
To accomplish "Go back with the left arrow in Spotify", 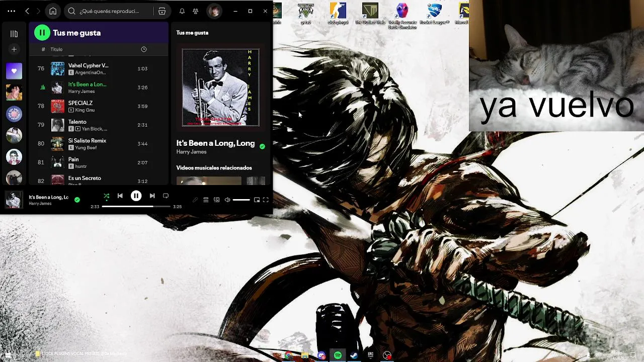I will pos(27,11).
